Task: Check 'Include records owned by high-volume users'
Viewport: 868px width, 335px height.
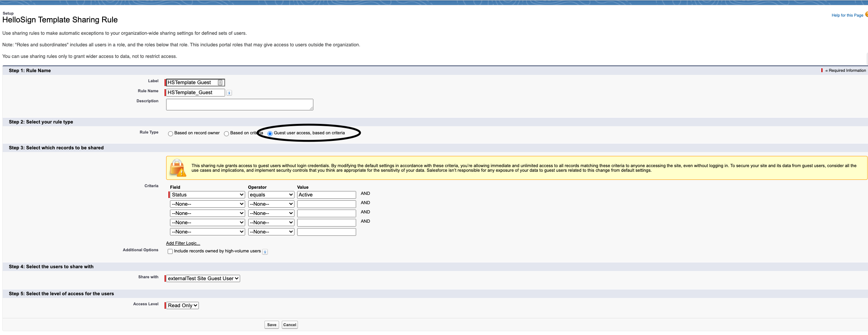Action: 170,251
